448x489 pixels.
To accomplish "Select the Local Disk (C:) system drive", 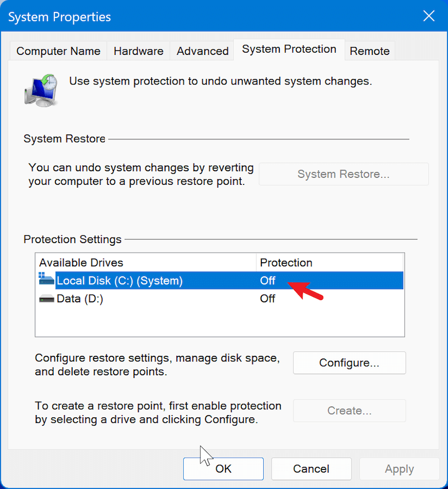I will click(140, 281).
